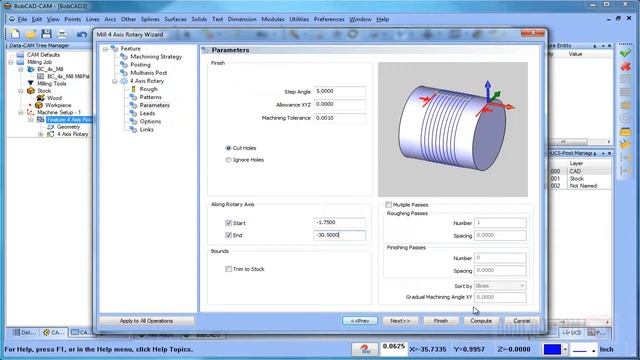Click the Next>> button
The height and width of the screenshot is (360, 640).
(x=400, y=321)
